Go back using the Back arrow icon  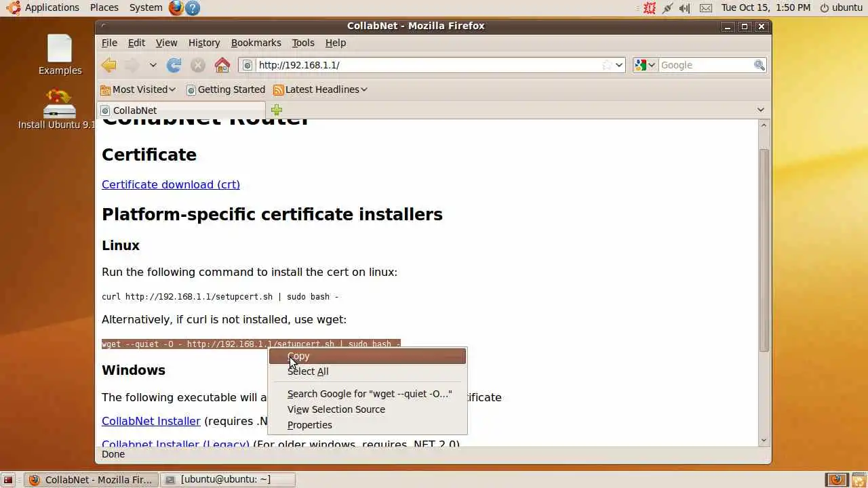[108, 65]
